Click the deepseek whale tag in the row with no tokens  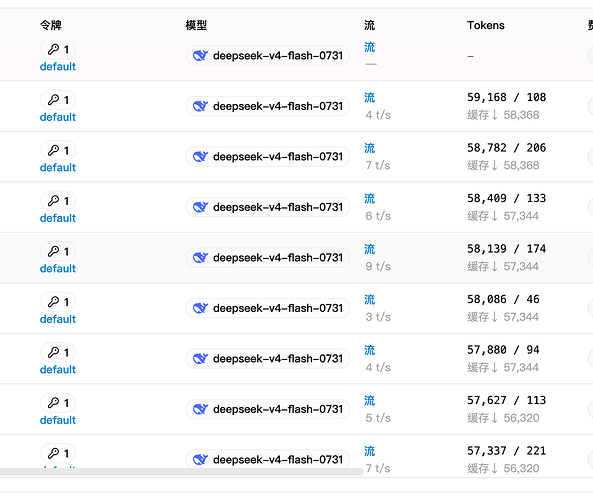pyautogui.click(x=268, y=56)
